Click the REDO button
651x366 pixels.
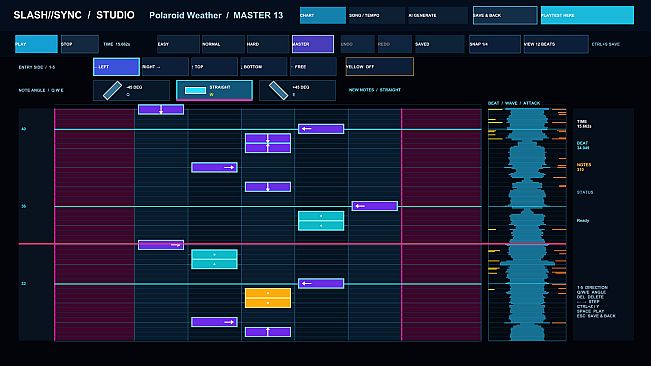coord(395,44)
